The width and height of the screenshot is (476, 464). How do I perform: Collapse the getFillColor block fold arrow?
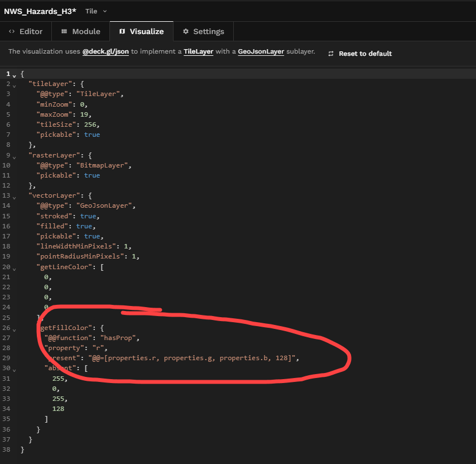coord(15,330)
